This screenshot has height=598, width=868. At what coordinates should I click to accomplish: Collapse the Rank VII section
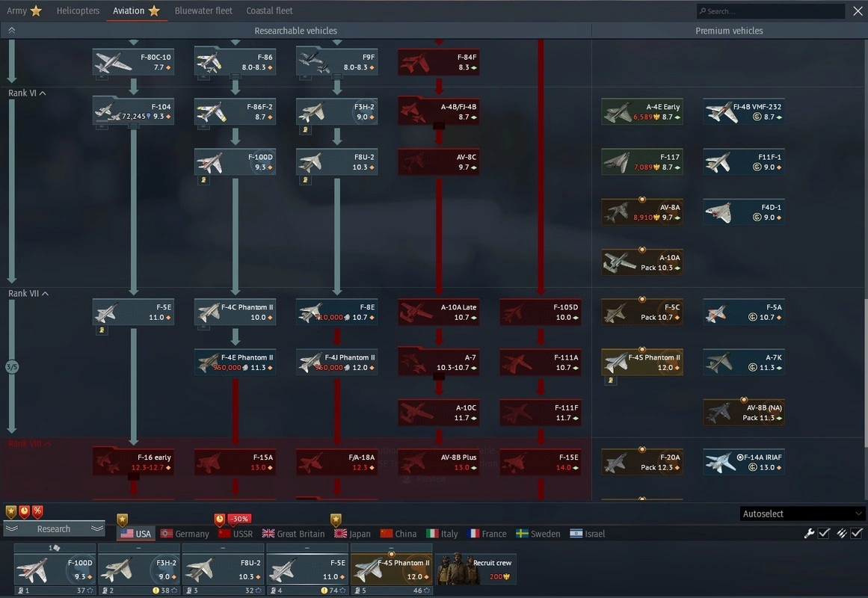tap(45, 294)
